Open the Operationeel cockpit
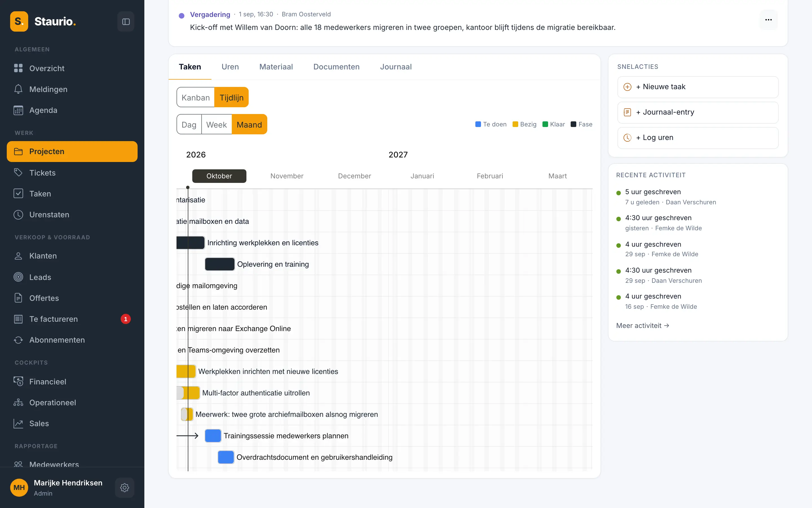 coord(72,402)
